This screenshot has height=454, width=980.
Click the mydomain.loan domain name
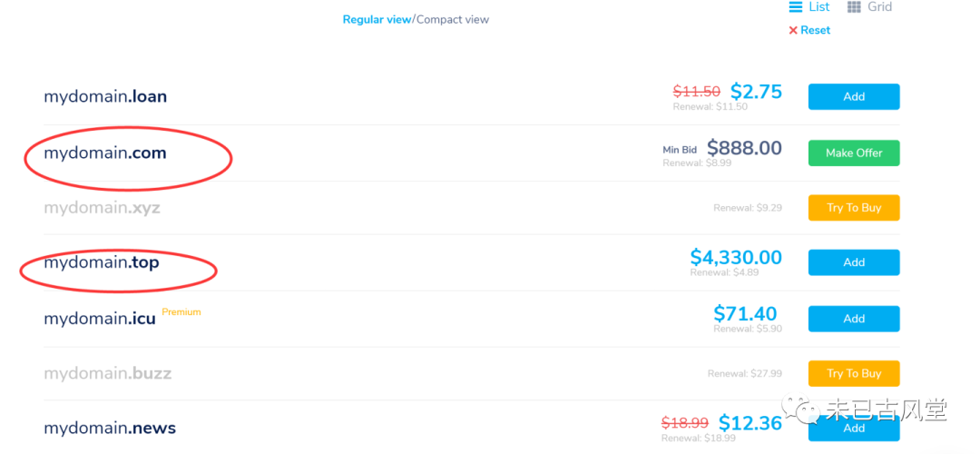pos(105,97)
